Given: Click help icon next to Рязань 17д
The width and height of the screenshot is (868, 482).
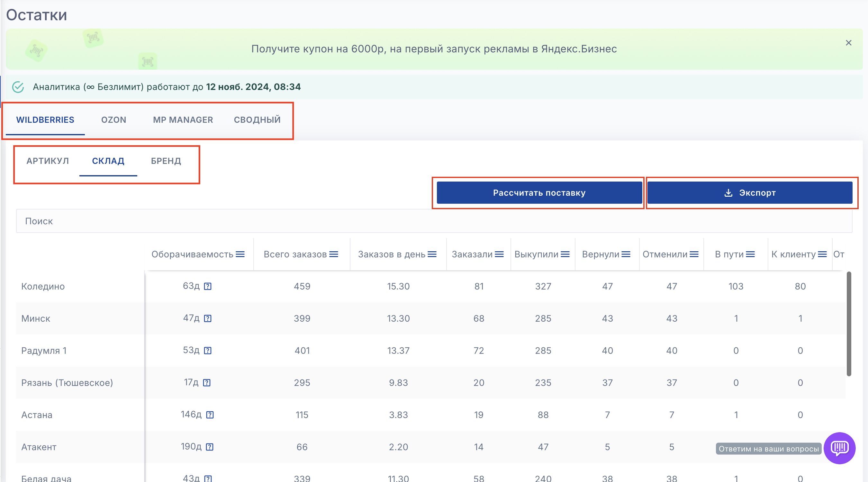Looking at the screenshot, I should tap(207, 383).
